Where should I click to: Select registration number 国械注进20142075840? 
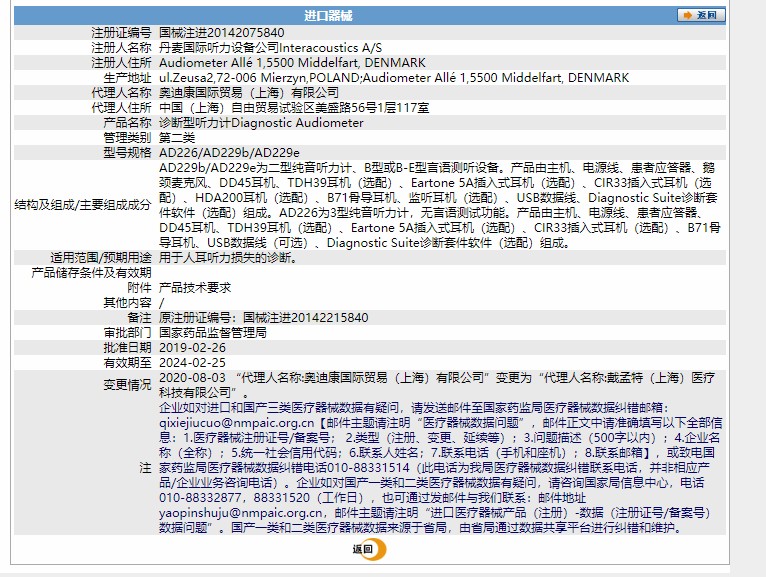point(222,33)
